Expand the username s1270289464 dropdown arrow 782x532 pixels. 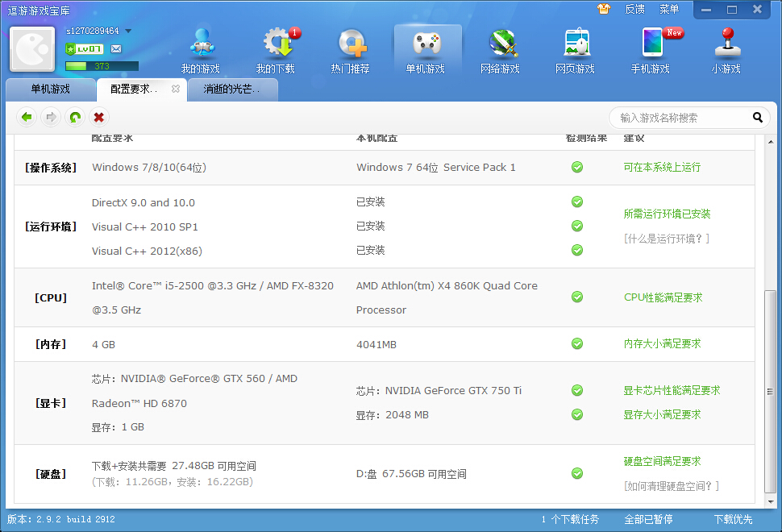click(x=128, y=31)
